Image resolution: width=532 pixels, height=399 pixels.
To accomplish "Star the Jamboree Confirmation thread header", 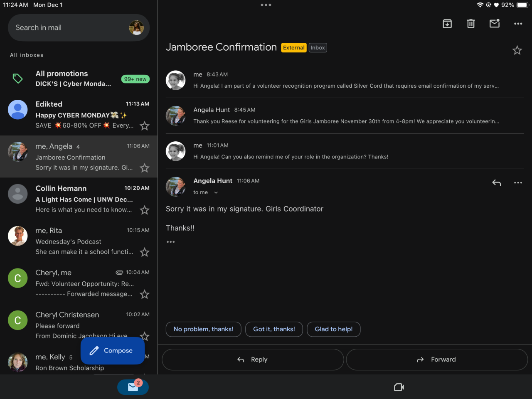I will tap(517, 50).
